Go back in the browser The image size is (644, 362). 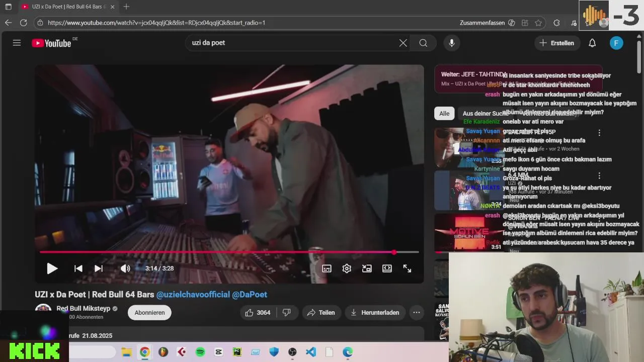(x=8, y=23)
